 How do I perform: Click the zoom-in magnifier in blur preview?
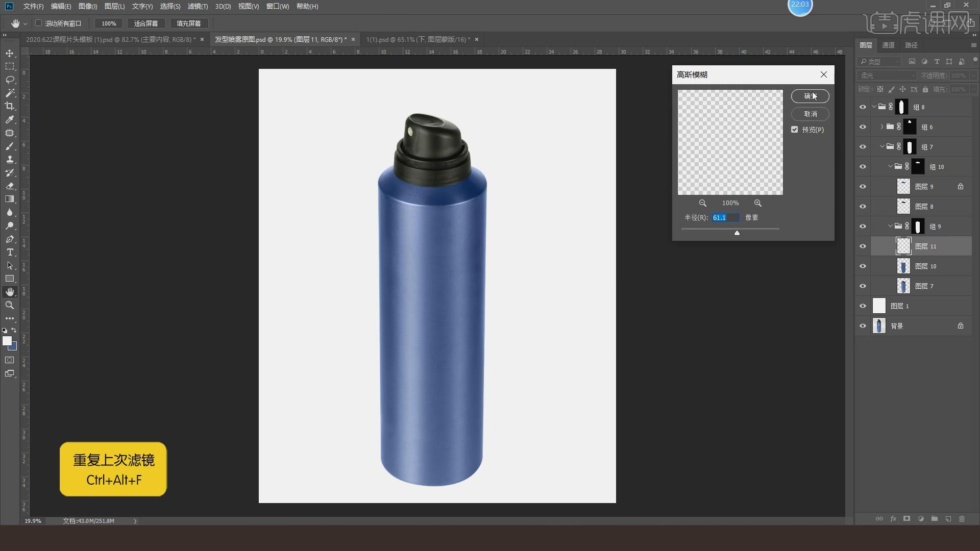(x=757, y=203)
